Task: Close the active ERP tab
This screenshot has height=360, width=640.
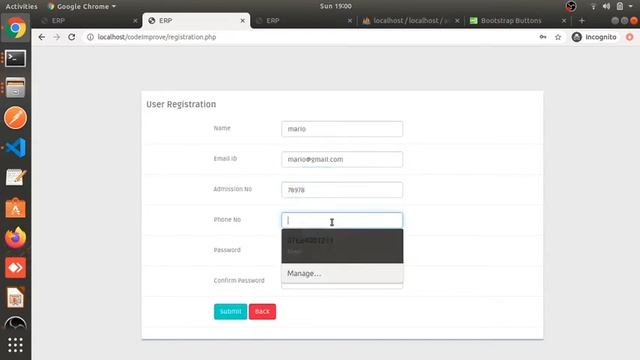Action: pos(242,20)
